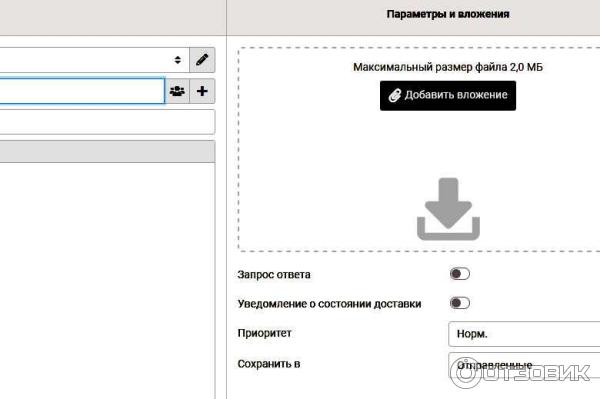The image size is (600, 399).
Task: Focus the highlighted recipient input field
Action: (82, 91)
